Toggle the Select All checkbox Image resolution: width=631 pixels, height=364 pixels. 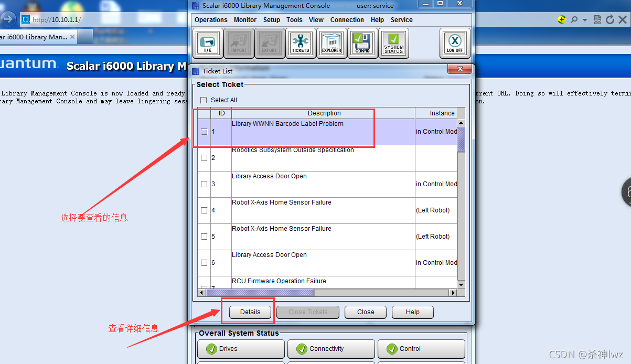pyautogui.click(x=204, y=100)
